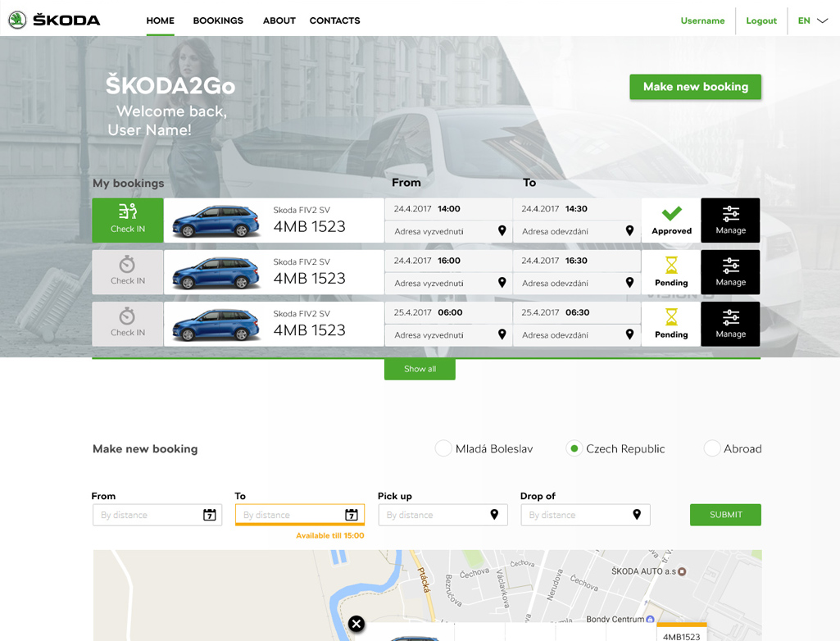Click pickup location pin of 16:00 booking
840x641 pixels.
coord(502,283)
